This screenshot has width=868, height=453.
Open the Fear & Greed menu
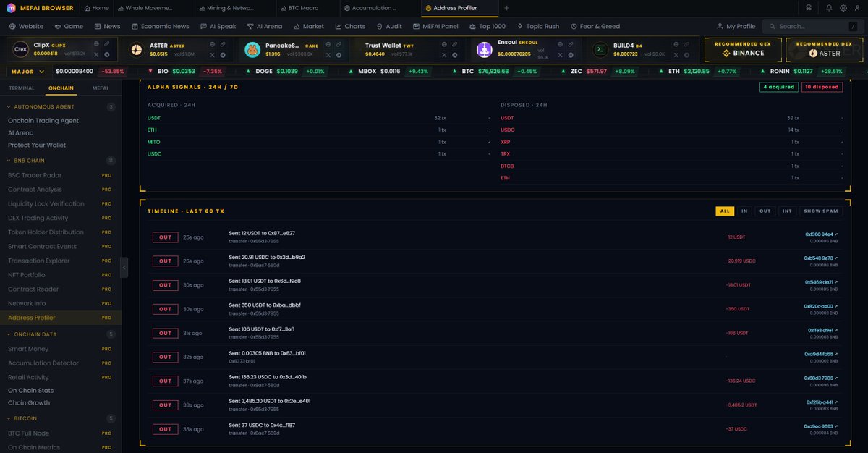coord(595,26)
